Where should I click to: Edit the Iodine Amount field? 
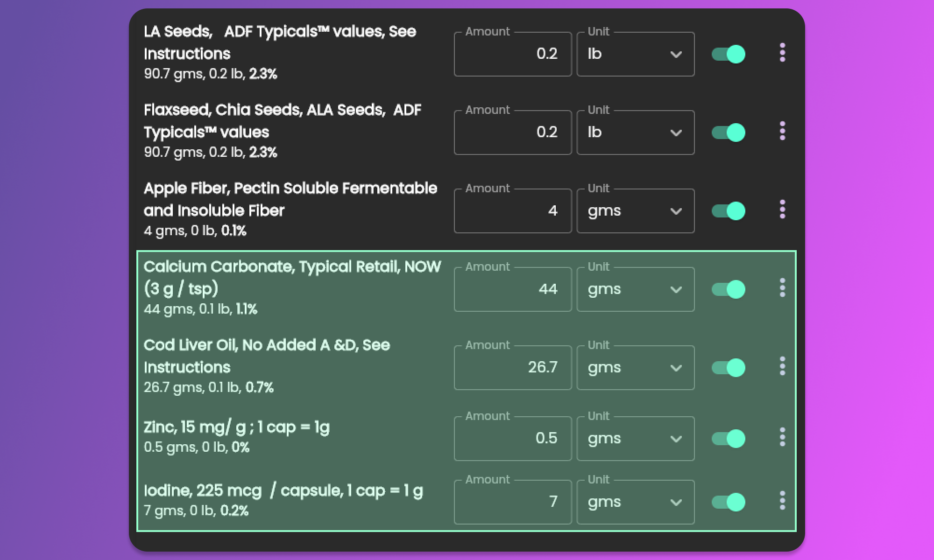[x=512, y=502]
